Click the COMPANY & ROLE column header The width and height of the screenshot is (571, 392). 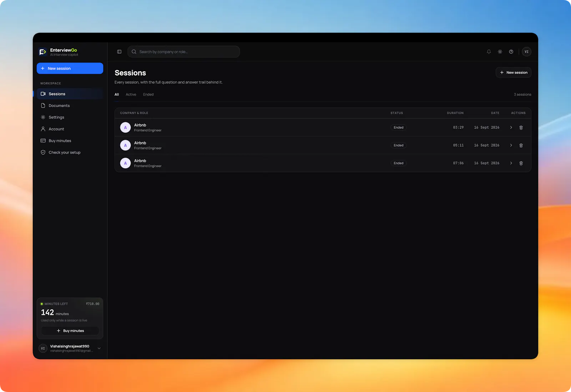point(134,113)
